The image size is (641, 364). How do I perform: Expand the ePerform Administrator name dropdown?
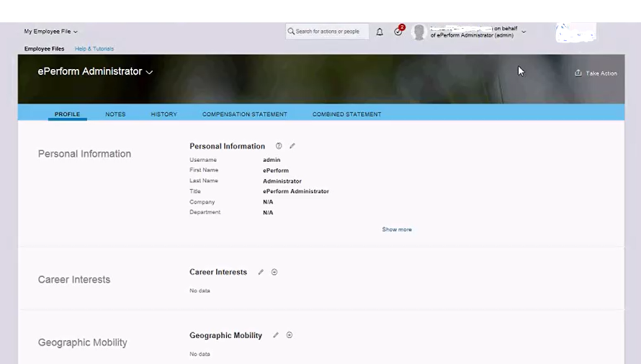pyautogui.click(x=149, y=72)
